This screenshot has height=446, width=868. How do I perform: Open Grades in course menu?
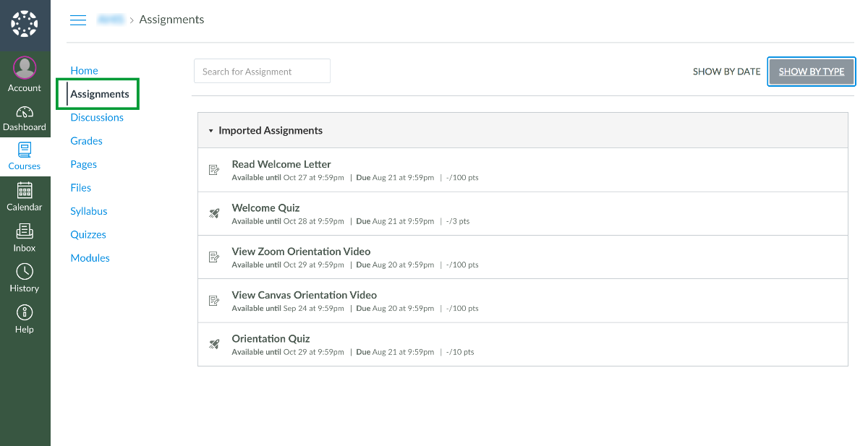point(86,141)
